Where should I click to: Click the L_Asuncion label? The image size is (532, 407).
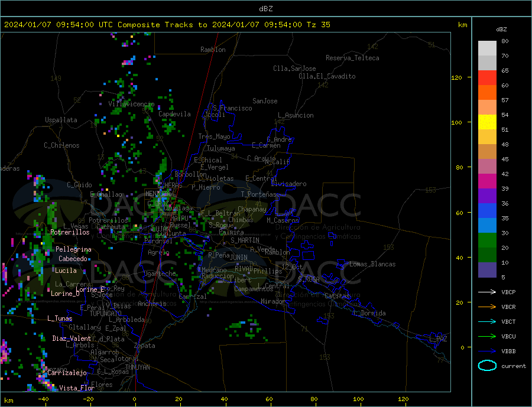coord(296,115)
